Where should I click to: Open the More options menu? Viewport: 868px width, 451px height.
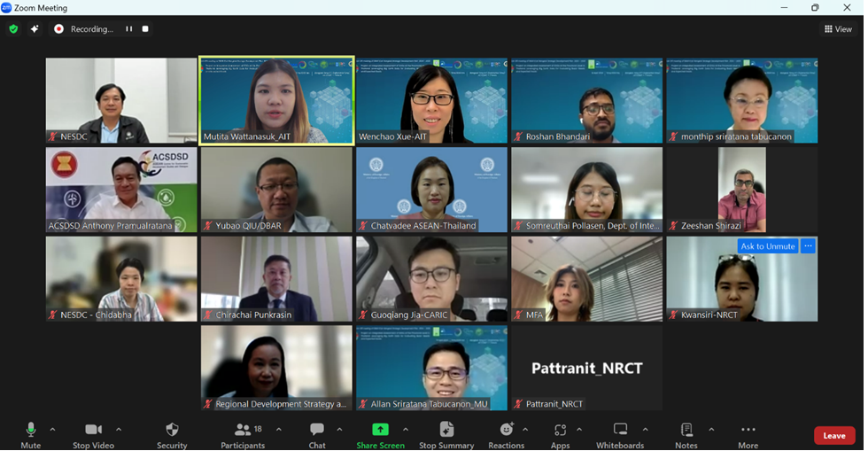click(748, 435)
